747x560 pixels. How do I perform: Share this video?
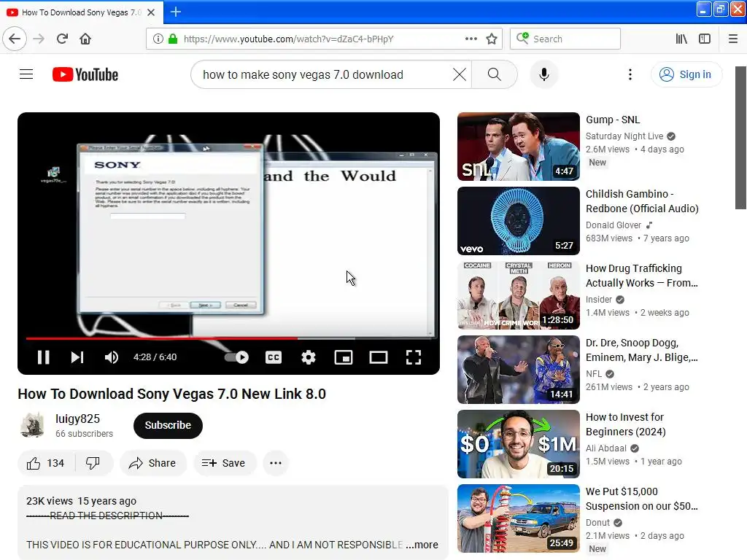[x=153, y=463]
